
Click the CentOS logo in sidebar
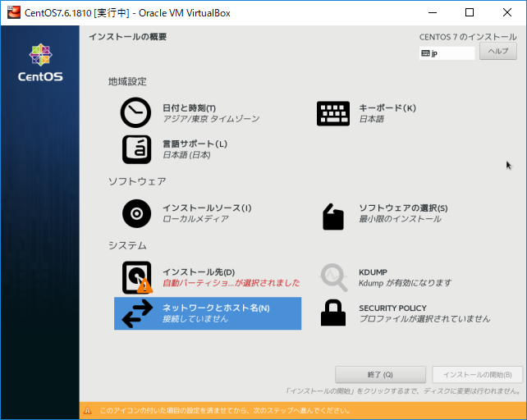pos(40,63)
